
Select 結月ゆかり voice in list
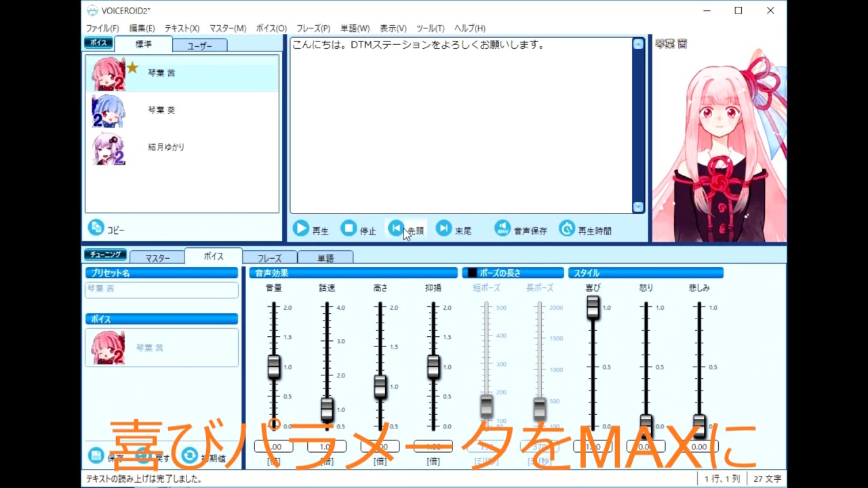tap(182, 148)
